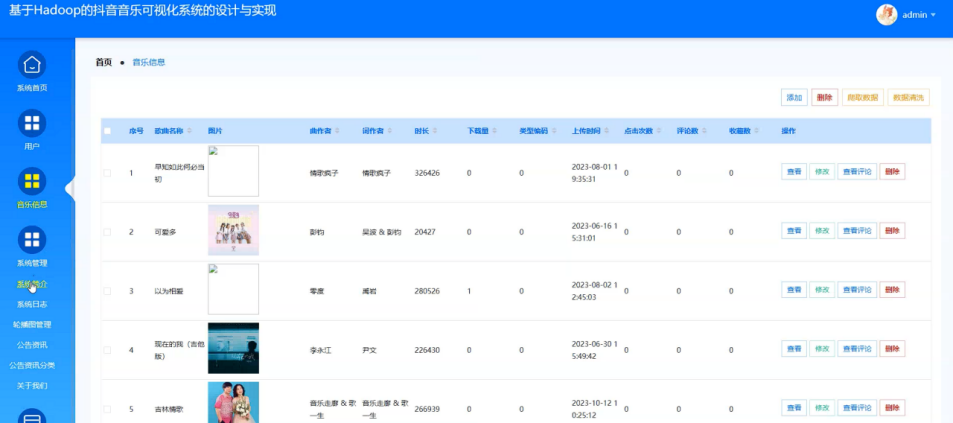This screenshot has height=423, width=953.
Task: Open 公告资讯 in the sidebar submenu
Action: (x=32, y=345)
